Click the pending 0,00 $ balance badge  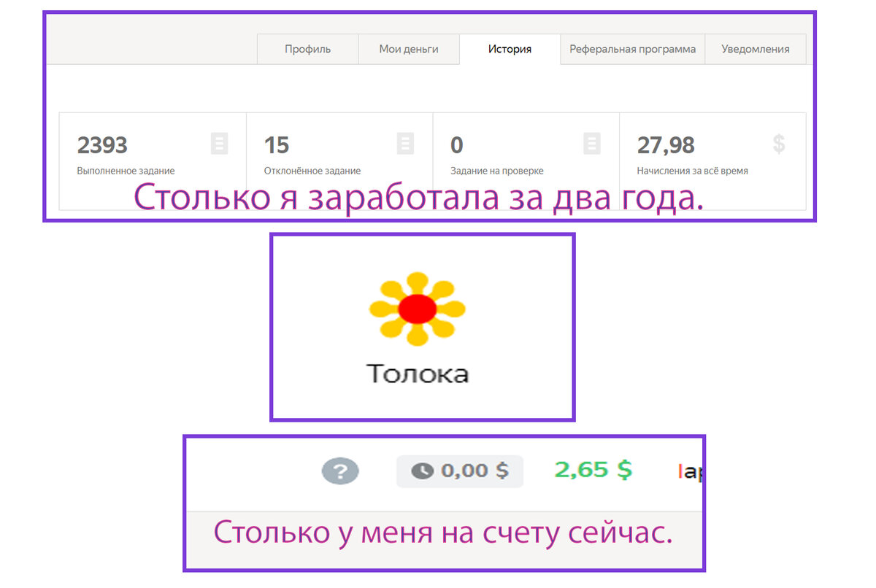[x=460, y=471]
